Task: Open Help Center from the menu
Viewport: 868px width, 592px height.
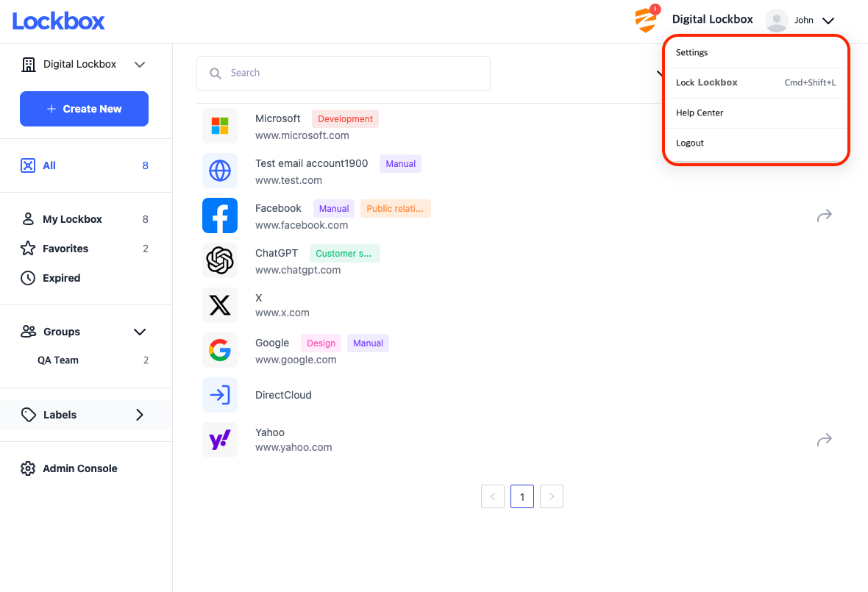Action: tap(700, 113)
